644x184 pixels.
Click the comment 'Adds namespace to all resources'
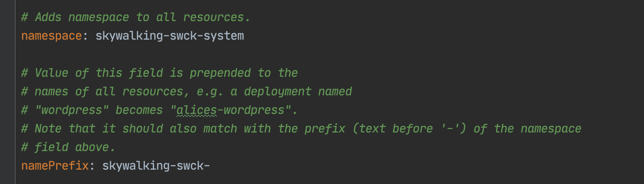[x=136, y=17]
